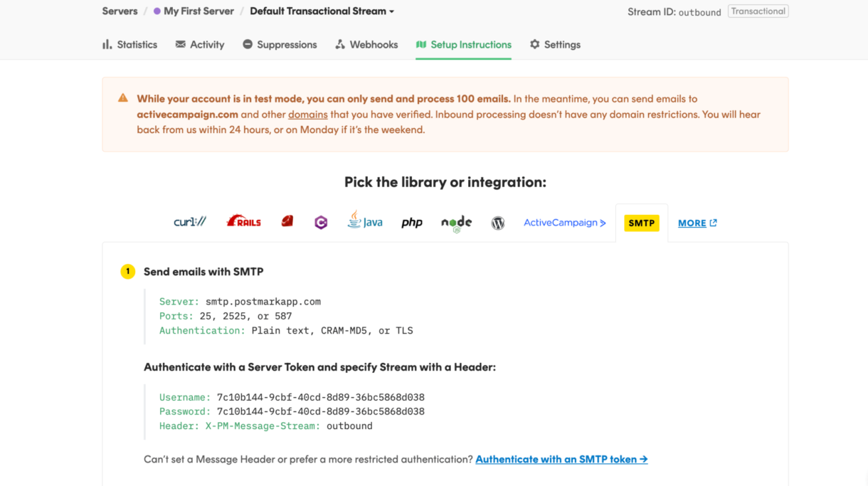Viewport: 868px width, 486px height.
Task: Open the Settings gear tab
Action: [x=555, y=44]
